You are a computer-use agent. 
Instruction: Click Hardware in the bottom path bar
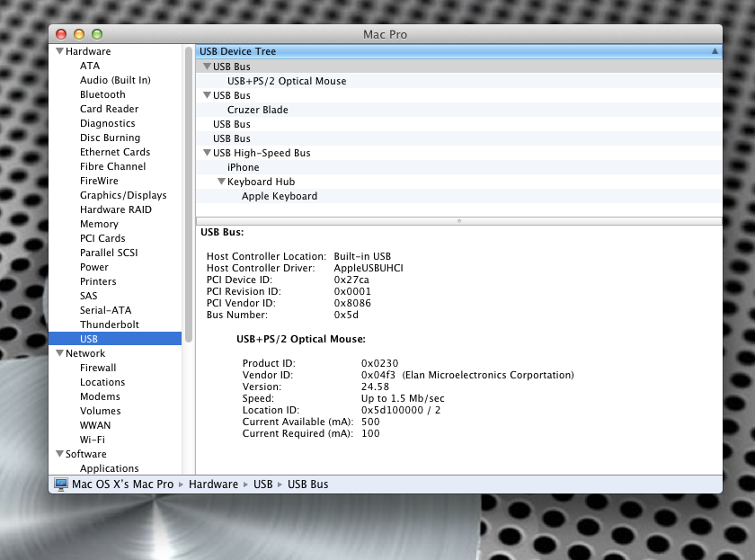click(213, 484)
